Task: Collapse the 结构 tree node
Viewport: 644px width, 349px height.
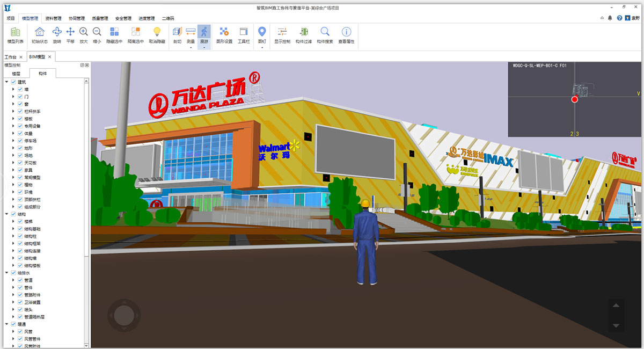Action: pyautogui.click(x=6, y=214)
